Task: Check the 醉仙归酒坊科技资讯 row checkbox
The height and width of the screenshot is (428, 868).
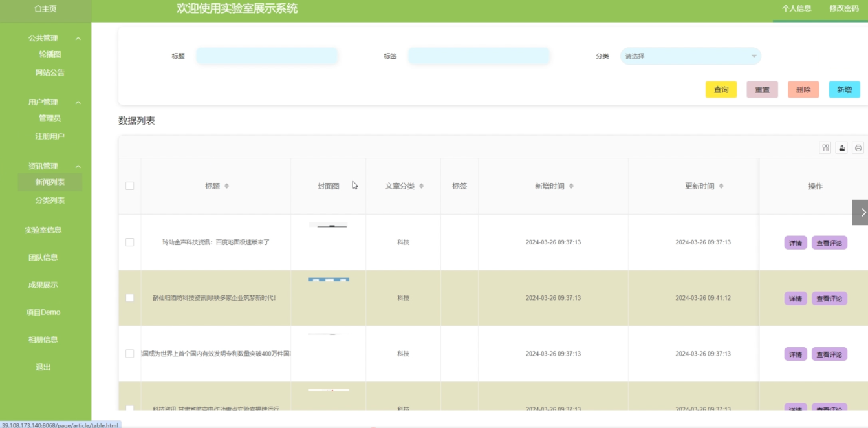Action: 129,298
